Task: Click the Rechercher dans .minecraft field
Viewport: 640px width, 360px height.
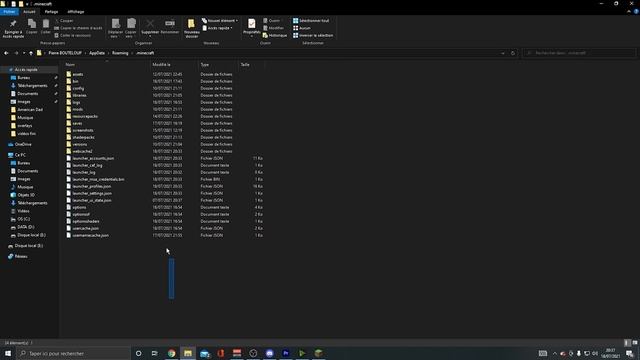Action: (579, 53)
